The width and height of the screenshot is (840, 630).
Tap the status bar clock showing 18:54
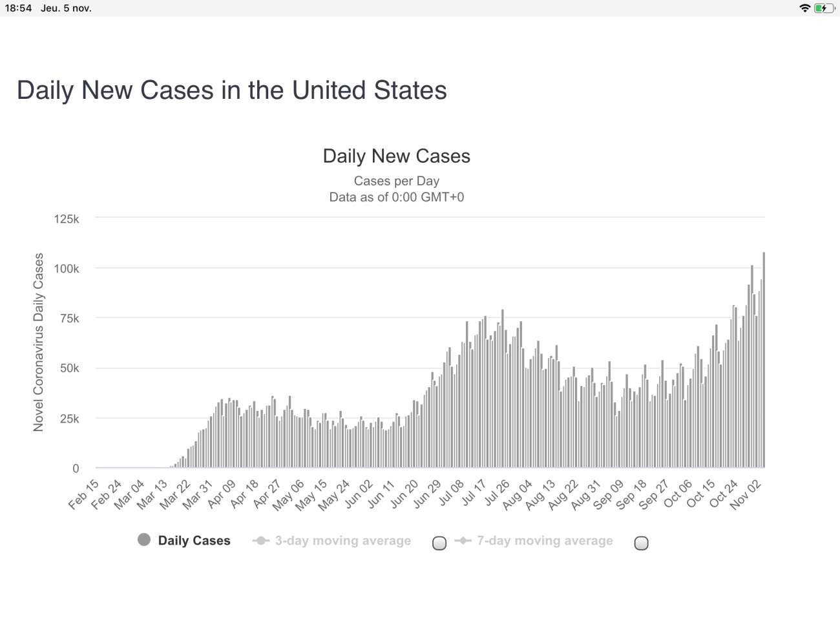point(18,8)
